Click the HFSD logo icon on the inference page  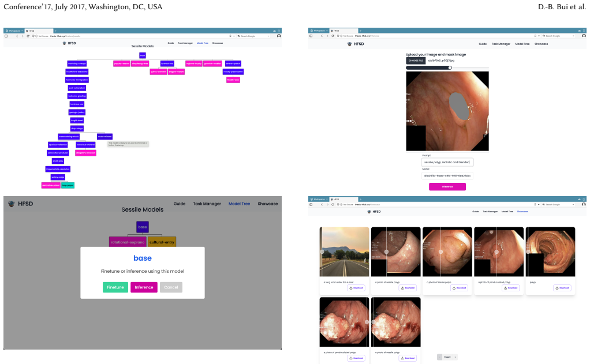[350, 44]
